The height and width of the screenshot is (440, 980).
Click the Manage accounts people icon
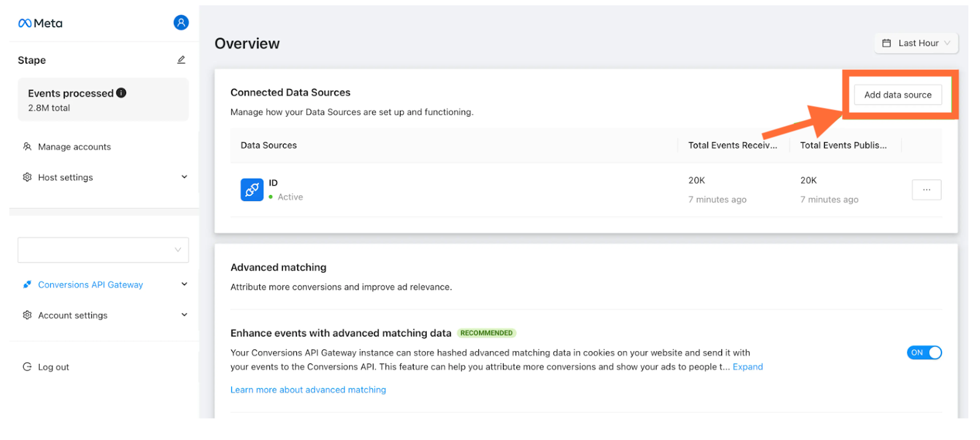click(x=27, y=146)
